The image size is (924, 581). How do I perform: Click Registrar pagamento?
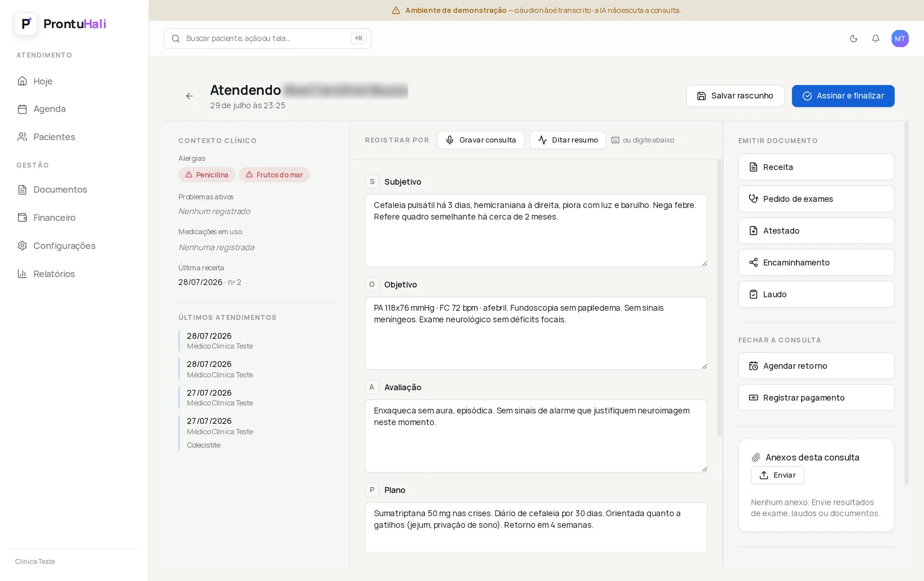pos(816,398)
